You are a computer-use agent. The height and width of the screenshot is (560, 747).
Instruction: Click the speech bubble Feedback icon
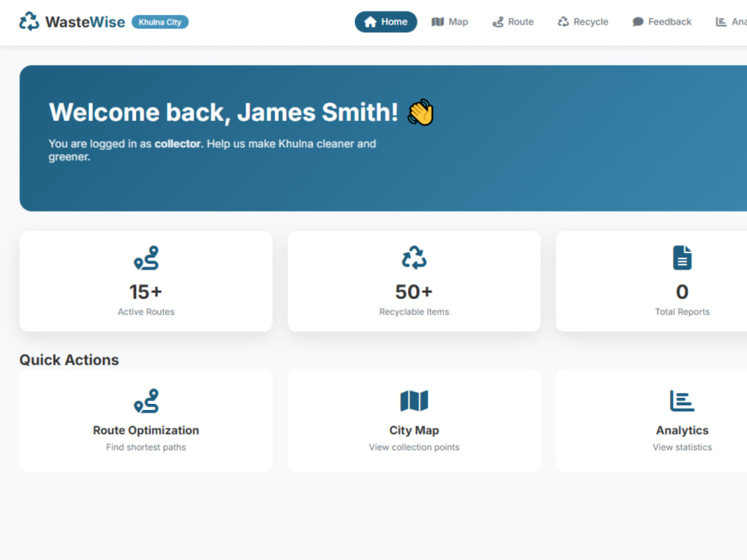click(638, 22)
